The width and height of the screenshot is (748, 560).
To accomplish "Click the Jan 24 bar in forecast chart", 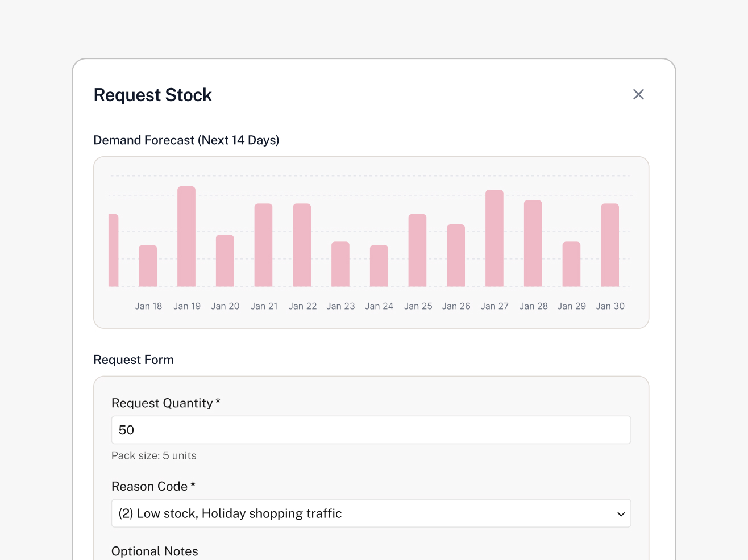I will click(x=379, y=266).
